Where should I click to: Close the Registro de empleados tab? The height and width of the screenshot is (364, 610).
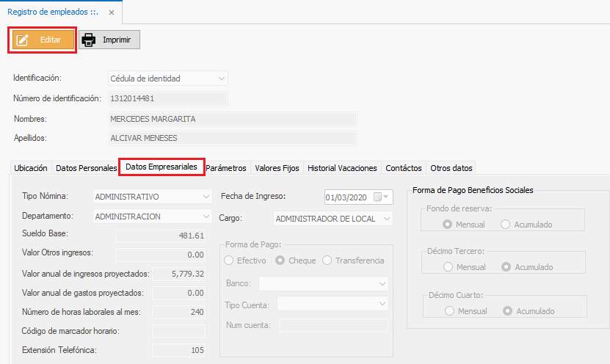pyautogui.click(x=111, y=12)
